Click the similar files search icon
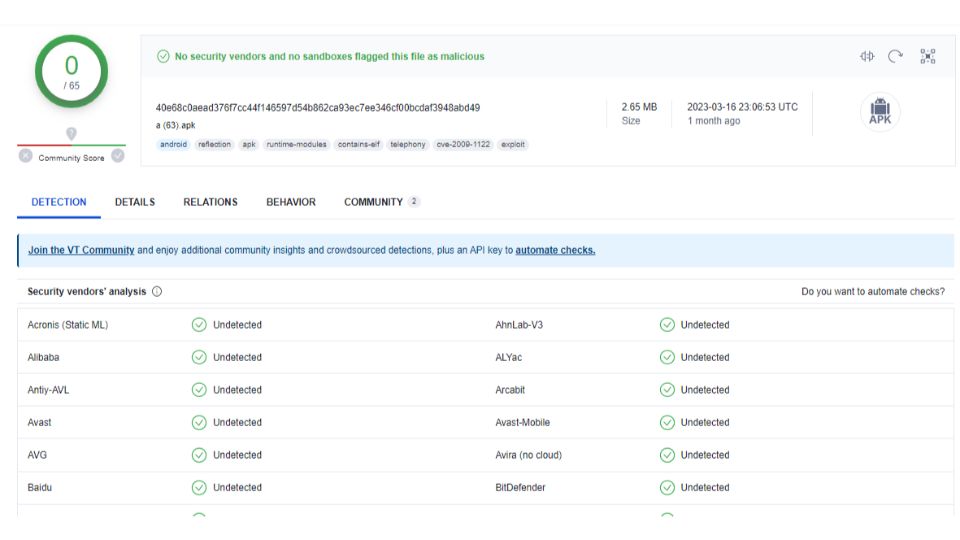This screenshot has width=960, height=540. [867, 56]
